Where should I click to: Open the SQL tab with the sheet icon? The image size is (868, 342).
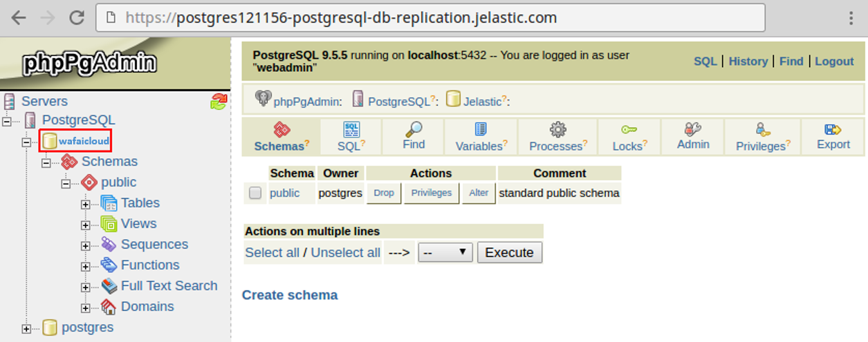point(351,137)
